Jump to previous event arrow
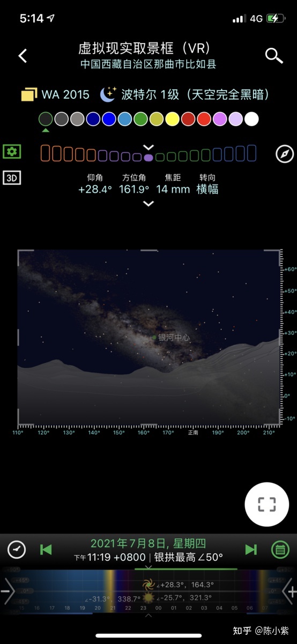Image resolution: width=297 pixels, height=644 pixels. pos(46,549)
